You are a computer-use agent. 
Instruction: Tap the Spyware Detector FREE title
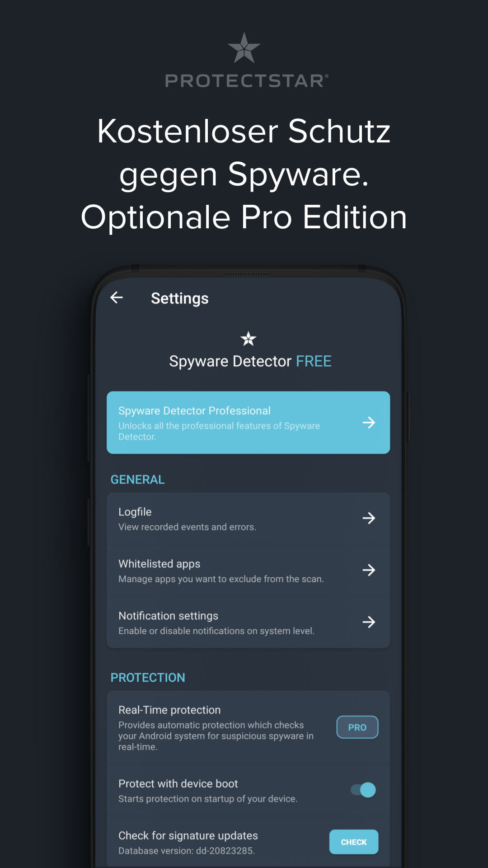[x=250, y=361]
